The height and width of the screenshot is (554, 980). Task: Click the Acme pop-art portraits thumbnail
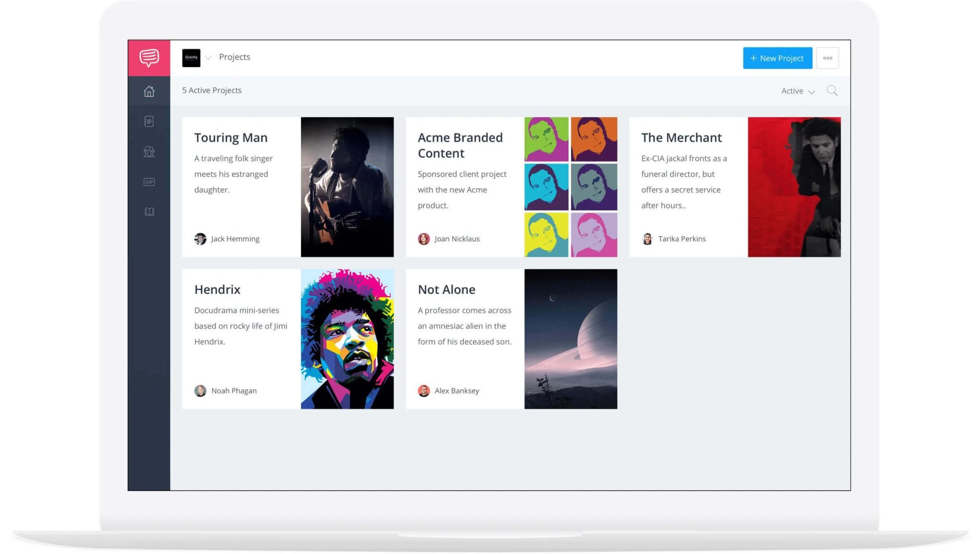pos(570,187)
